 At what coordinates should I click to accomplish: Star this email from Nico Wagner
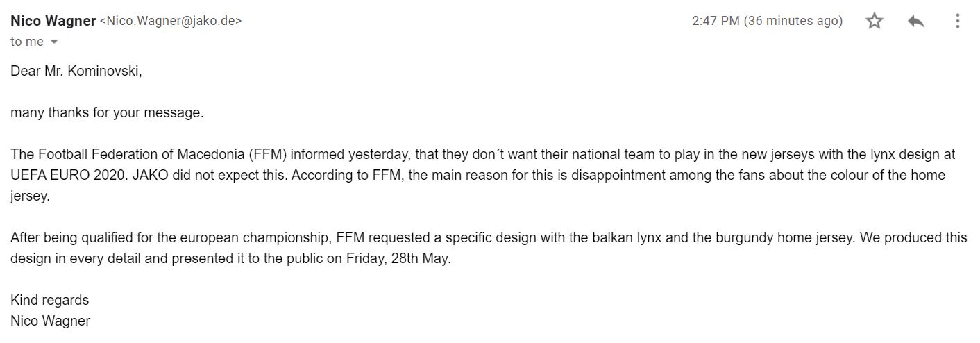(875, 22)
